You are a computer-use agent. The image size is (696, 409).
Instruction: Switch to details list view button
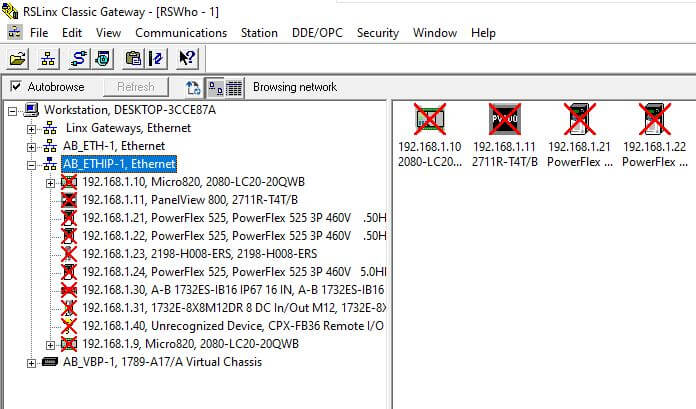click(234, 87)
